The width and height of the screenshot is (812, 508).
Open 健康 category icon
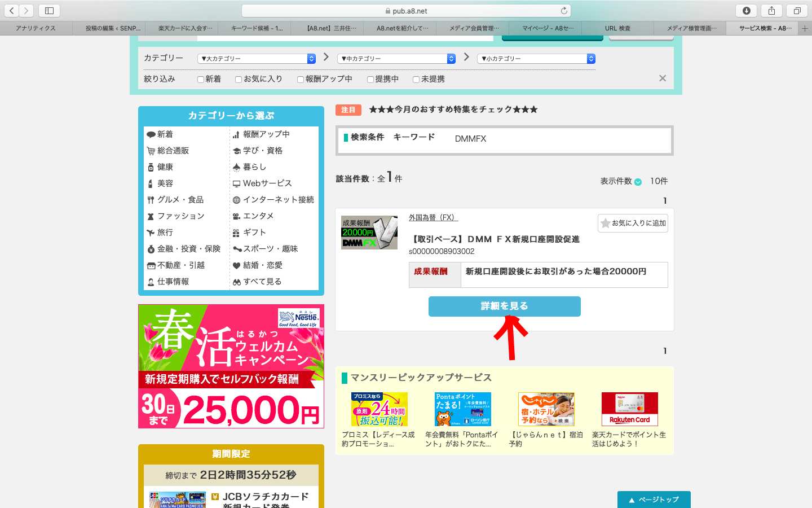[160, 167]
